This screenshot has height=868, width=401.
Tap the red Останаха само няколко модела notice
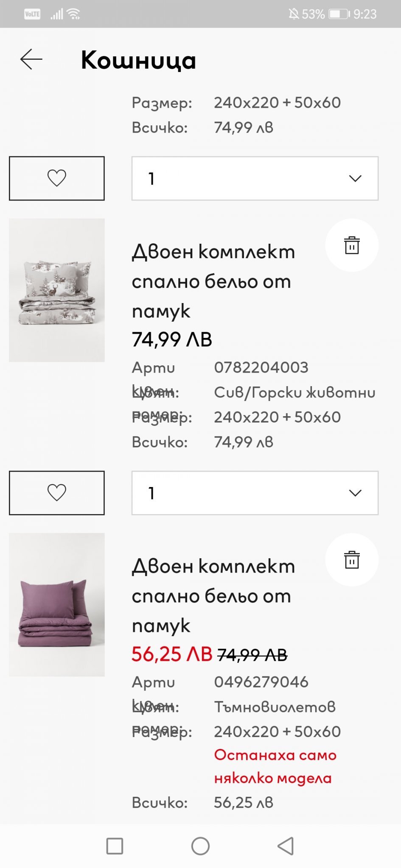pos(275,766)
